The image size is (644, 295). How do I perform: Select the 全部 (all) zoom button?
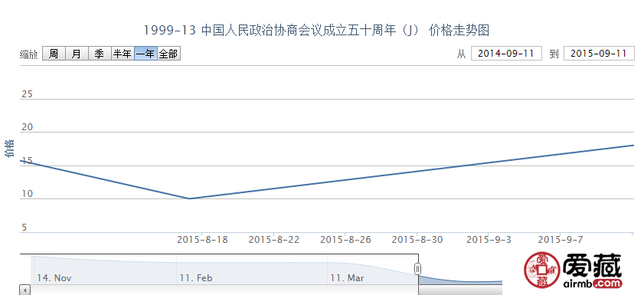coord(168,54)
